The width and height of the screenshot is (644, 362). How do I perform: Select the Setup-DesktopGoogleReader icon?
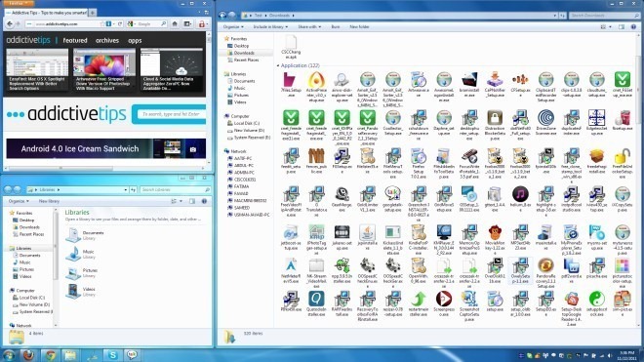[x=571, y=299]
